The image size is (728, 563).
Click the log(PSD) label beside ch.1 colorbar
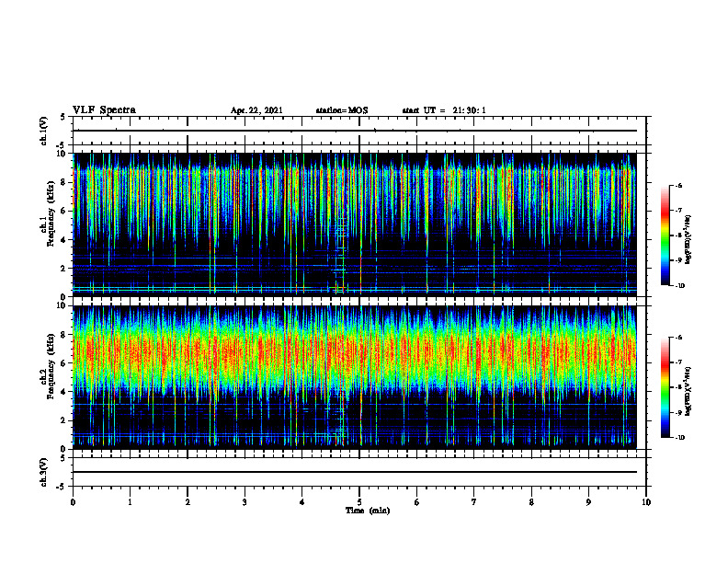coord(688,240)
